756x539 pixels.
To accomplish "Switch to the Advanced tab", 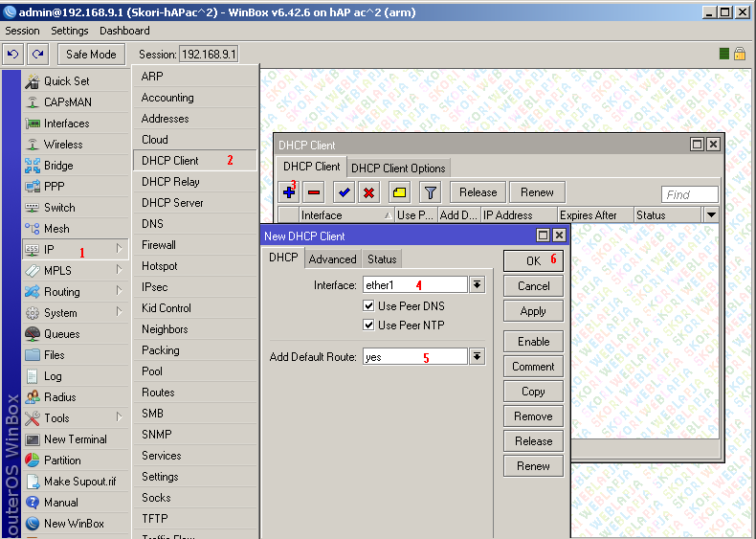I will pyautogui.click(x=332, y=259).
